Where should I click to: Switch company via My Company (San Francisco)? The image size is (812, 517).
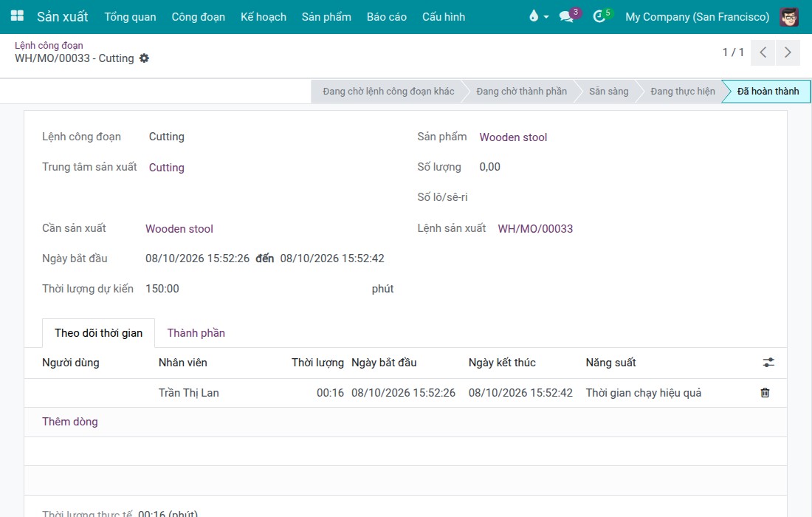click(x=697, y=16)
